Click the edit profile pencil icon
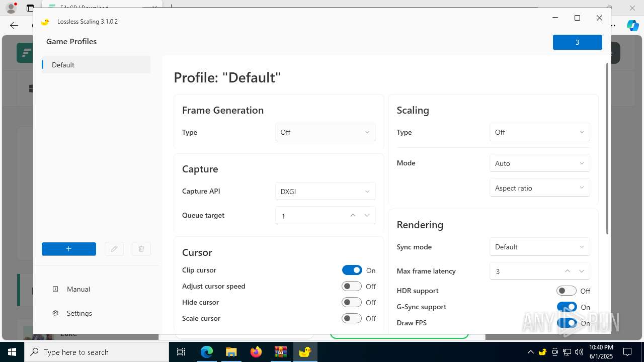 [x=114, y=249]
